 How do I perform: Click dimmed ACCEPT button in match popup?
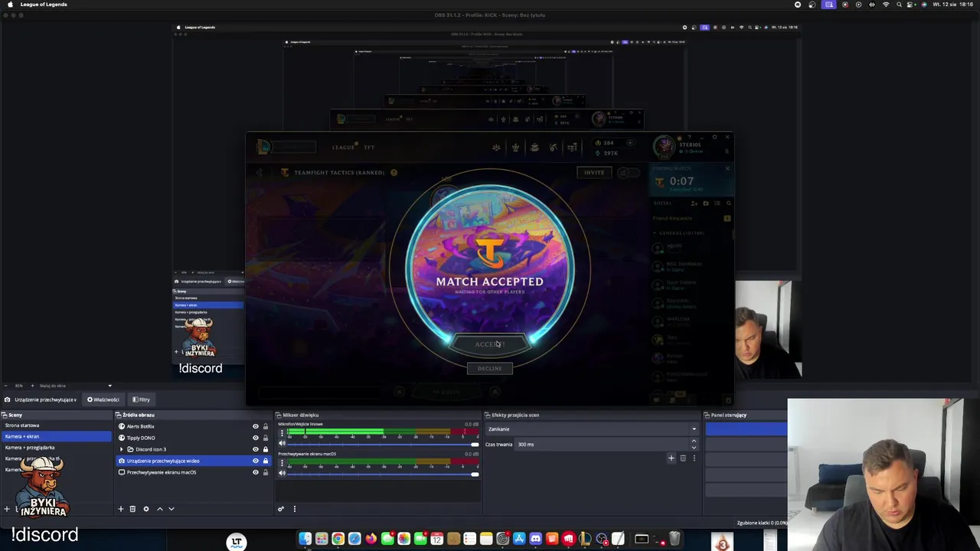point(490,344)
